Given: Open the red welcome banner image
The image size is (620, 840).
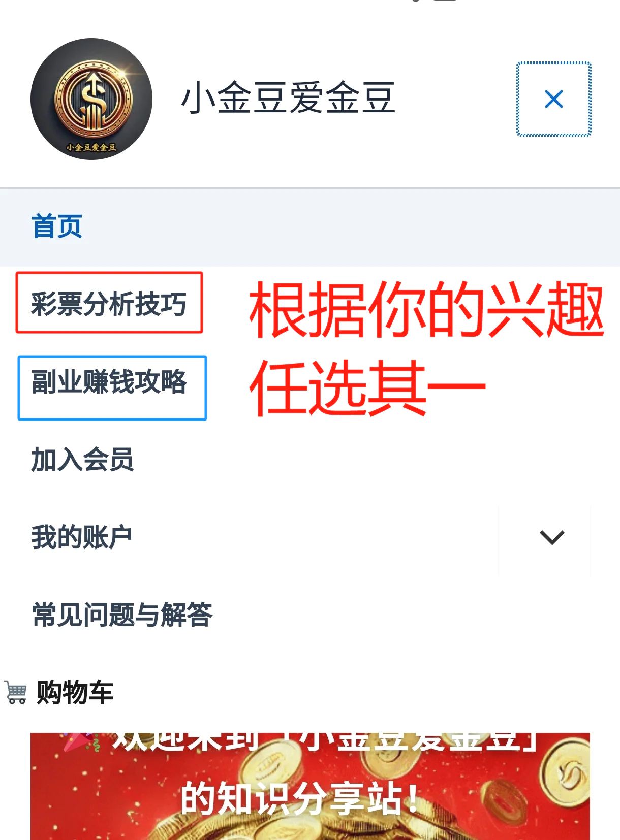Looking at the screenshot, I should point(310,786).
